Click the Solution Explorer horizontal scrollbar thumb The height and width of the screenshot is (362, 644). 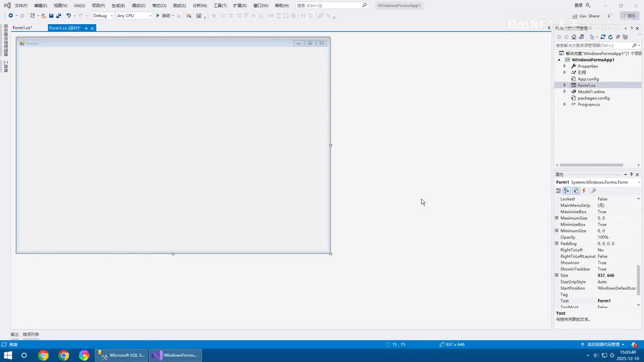point(591,165)
